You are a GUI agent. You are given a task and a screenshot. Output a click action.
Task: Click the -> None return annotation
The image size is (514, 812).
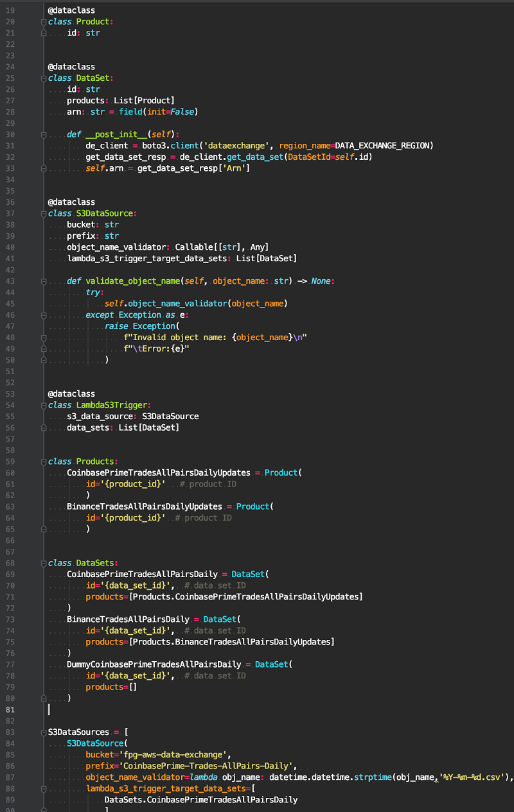tap(314, 281)
